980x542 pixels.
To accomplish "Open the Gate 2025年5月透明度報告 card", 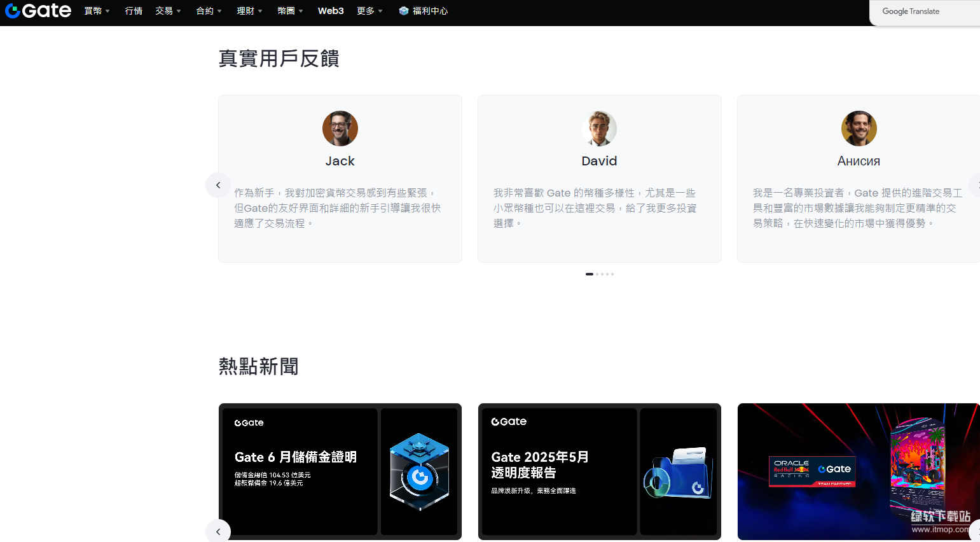I will [558, 471].
